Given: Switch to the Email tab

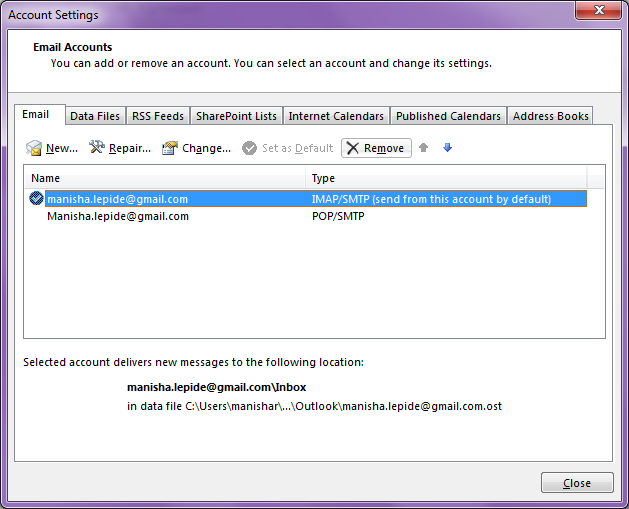Looking at the screenshot, I should [40, 115].
